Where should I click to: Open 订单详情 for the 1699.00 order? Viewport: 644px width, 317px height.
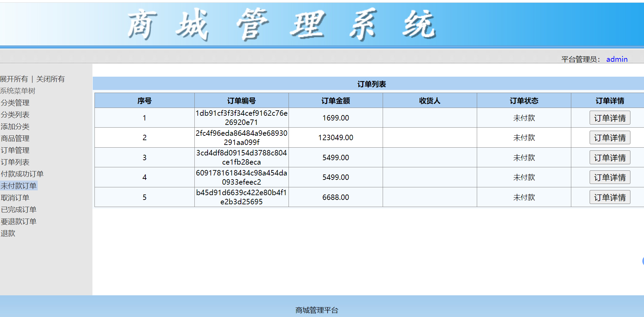609,118
